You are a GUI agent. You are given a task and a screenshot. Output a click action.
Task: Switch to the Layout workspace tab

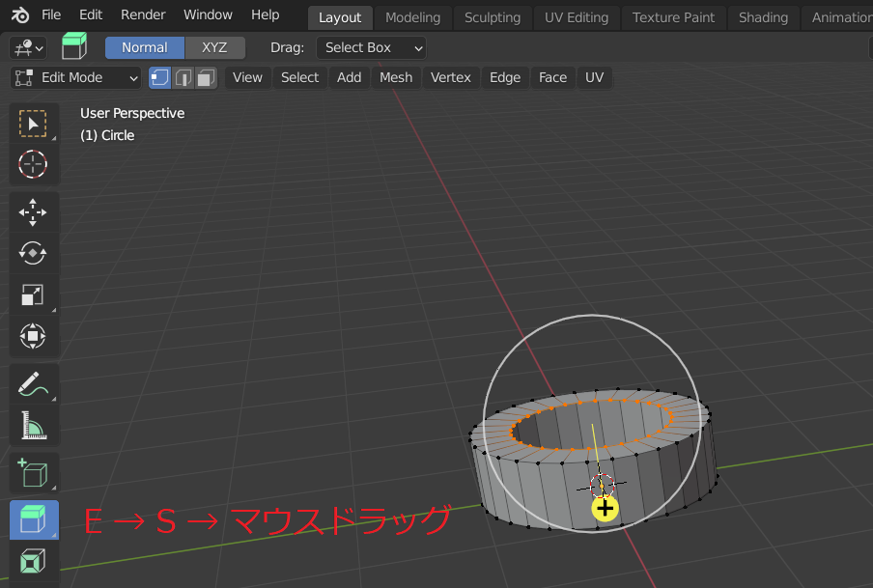(340, 17)
